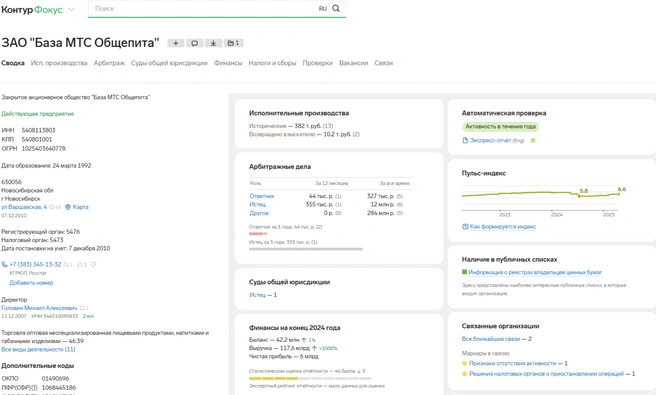Image resolution: width=656 pixels, height=395 pixels.
Task: Click the statistical rating yellow scale
Action: tap(310, 378)
